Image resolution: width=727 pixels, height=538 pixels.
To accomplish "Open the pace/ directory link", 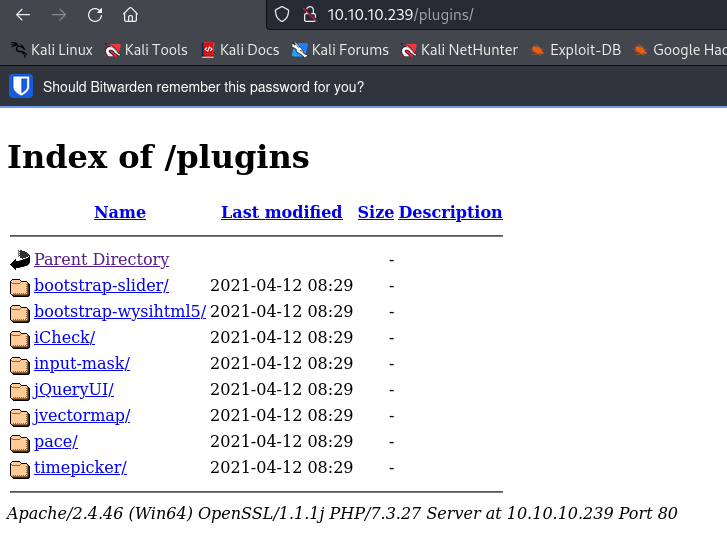I will tap(56, 441).
